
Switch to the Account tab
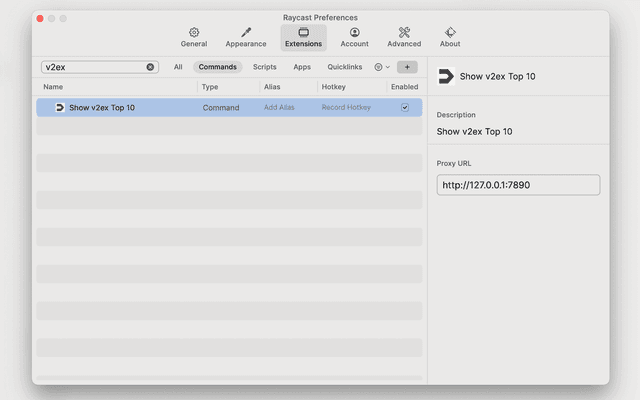pyautogui.click(x=354, y=37)
